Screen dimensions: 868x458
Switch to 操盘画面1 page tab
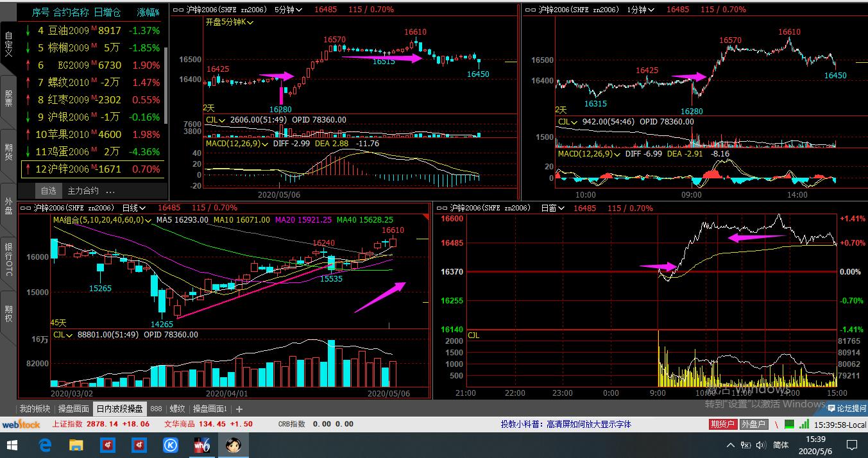click(210, 409)
